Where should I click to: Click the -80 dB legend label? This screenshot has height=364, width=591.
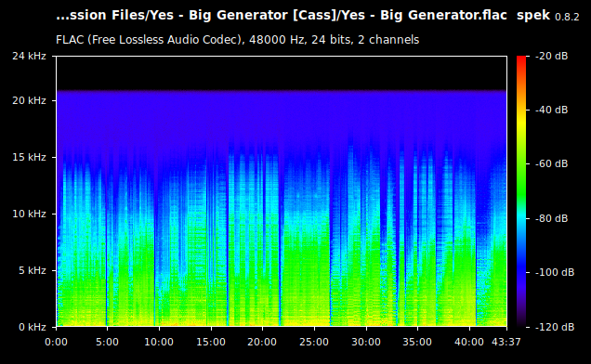[551, 218]
